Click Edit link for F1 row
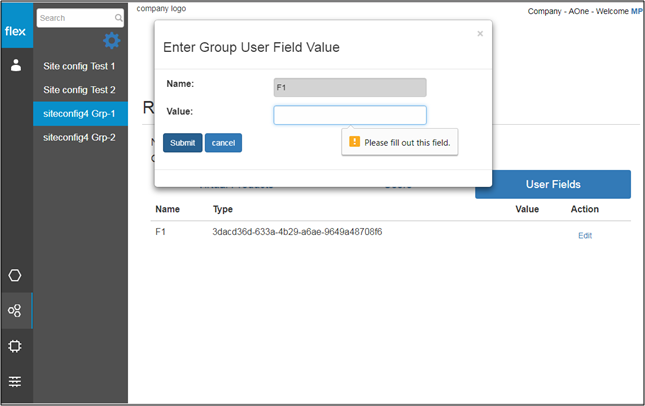This screenshot has width=645, height=406. [585, 235]
